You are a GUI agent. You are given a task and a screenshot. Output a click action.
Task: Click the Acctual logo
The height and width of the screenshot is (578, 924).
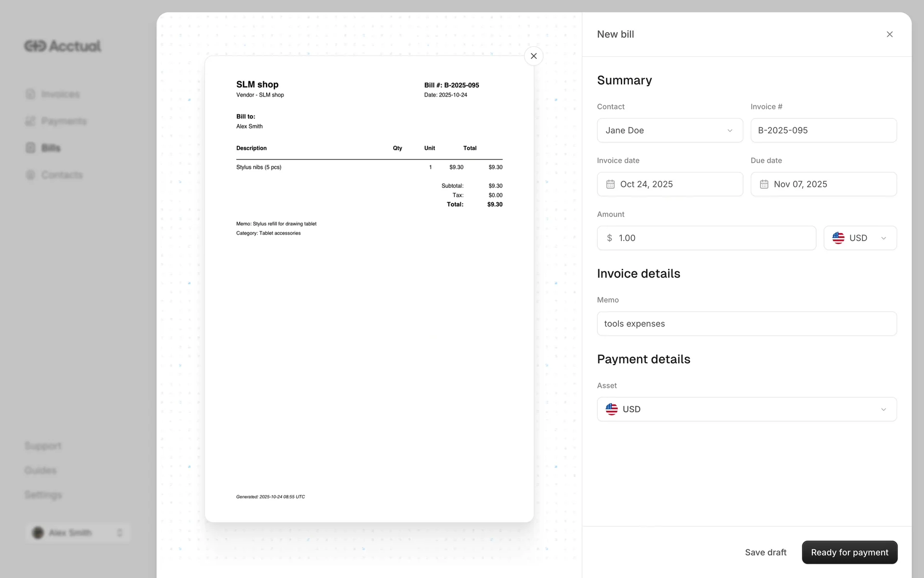tap(63, 46)
